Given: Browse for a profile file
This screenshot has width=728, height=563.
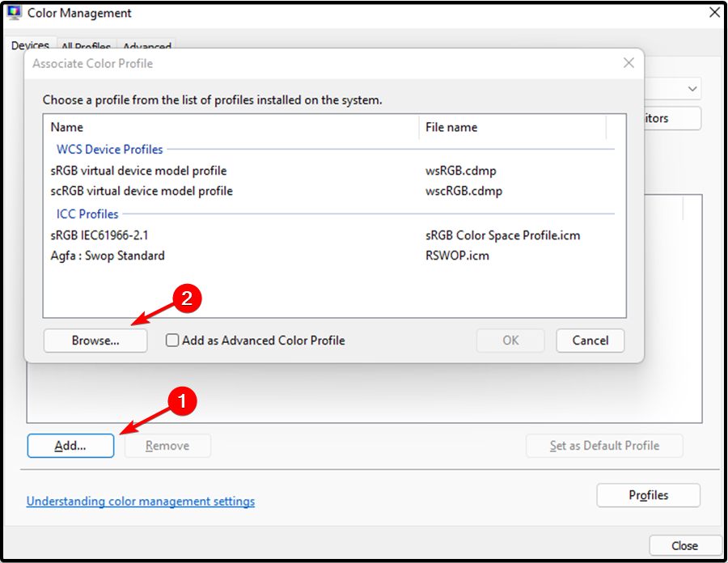Looking at the screenshot, I should (x=95, y=341).
